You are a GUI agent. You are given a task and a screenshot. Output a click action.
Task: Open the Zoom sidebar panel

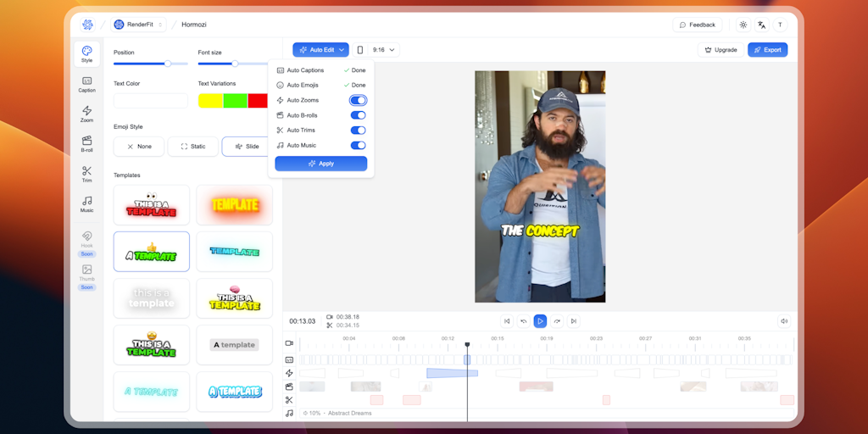point(87,114)
